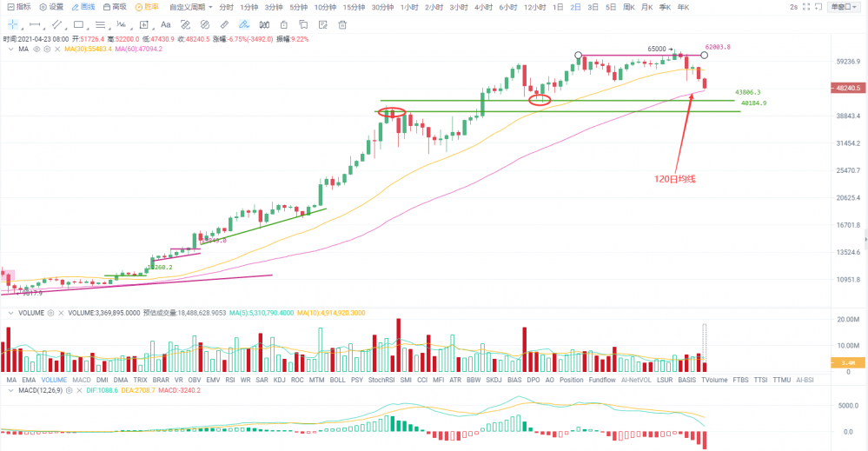Screen dimensions: 868x451
Task: Delete drawings with the trash icon
Action: (x=342, y=25)
